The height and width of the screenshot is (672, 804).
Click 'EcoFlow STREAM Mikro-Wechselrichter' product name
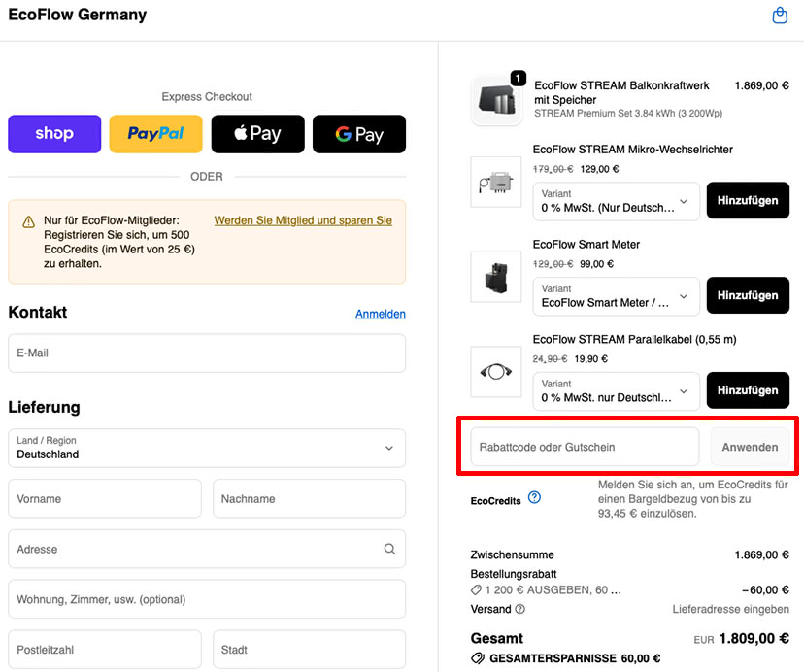click(x=633, y=150)
